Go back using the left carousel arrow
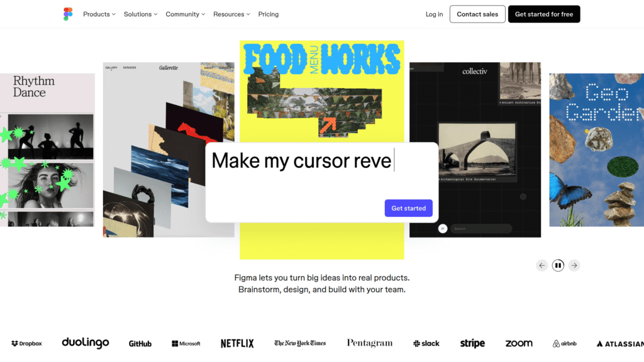Screen dimensions: 644x362 click(x=541, y=265)
